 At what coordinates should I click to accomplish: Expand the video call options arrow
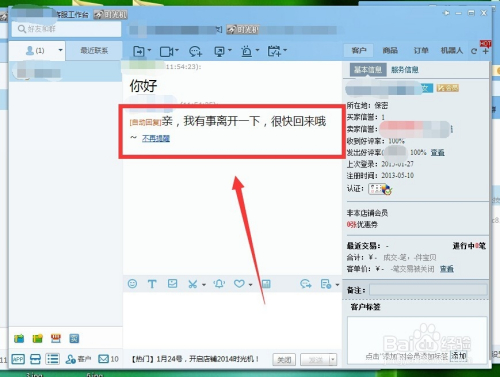point(177,50)
